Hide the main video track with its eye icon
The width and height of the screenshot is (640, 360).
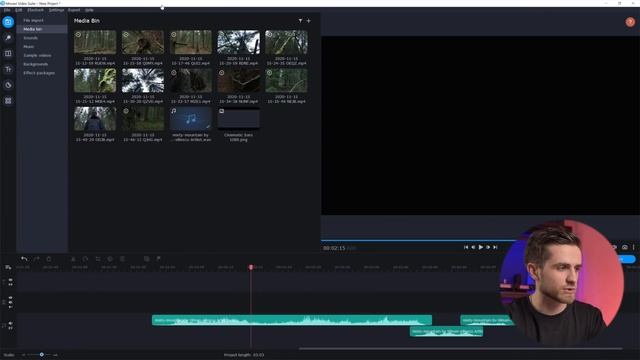[10, 298]
